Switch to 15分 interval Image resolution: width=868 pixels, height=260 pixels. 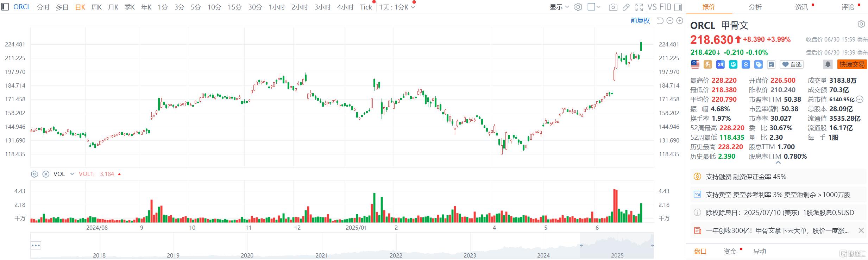tap(234, 7)
